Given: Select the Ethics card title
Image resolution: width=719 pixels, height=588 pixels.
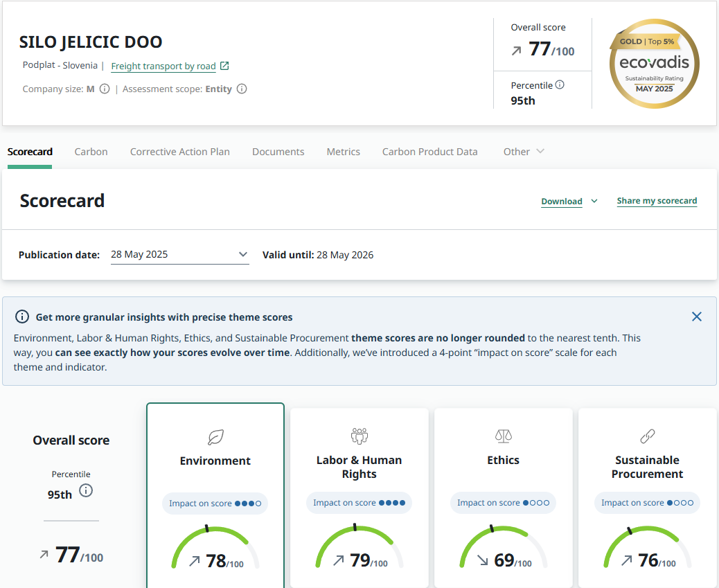Looking at the screenshot, I should coord(503,460).
